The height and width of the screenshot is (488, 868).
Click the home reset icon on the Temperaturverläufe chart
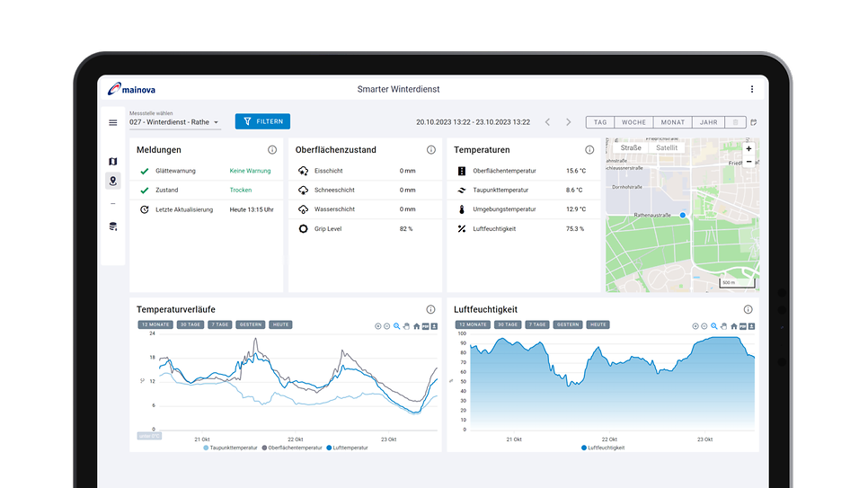click(x=416, y=326)
